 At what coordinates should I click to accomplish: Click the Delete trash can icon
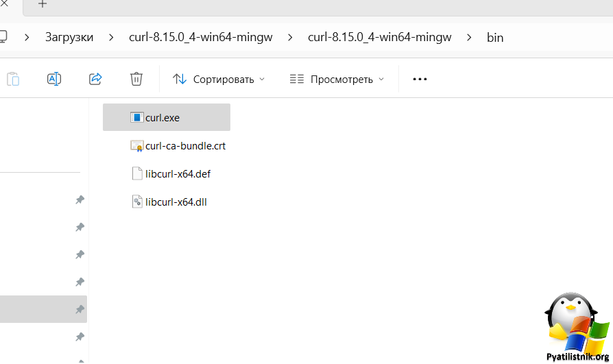tap(136, 79)
